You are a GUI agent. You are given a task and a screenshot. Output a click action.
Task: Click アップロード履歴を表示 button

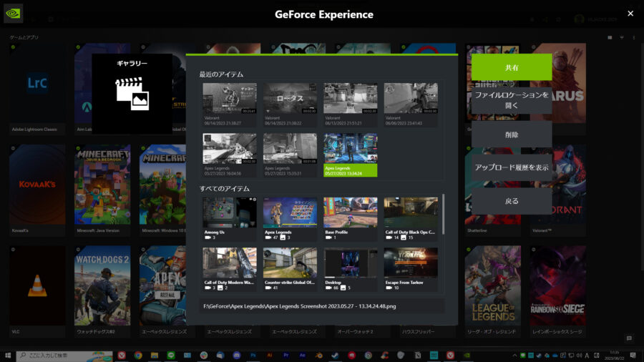coord(512,167)
